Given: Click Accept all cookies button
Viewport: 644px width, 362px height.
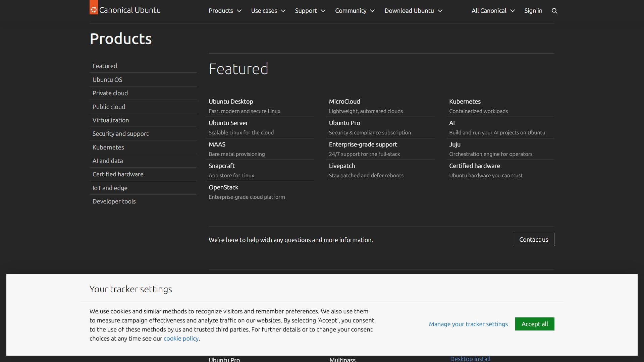Looking at the screenshot, I should (x=535, y=324).
